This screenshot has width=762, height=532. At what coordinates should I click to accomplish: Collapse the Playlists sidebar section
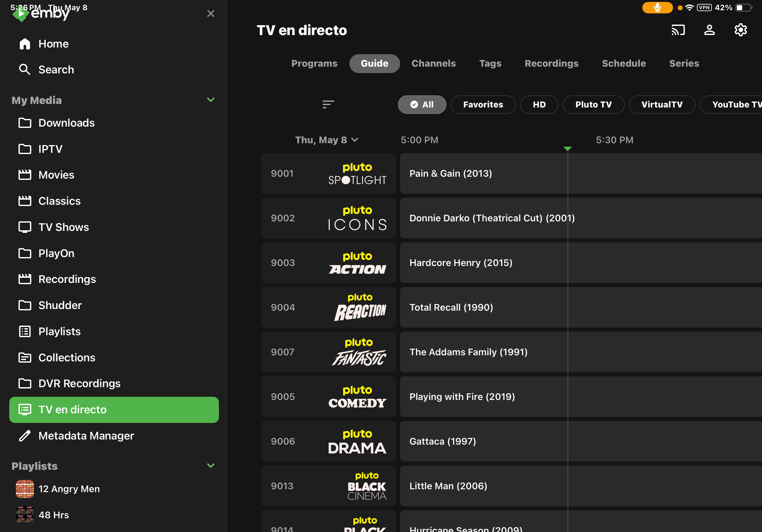coord(210,466)
